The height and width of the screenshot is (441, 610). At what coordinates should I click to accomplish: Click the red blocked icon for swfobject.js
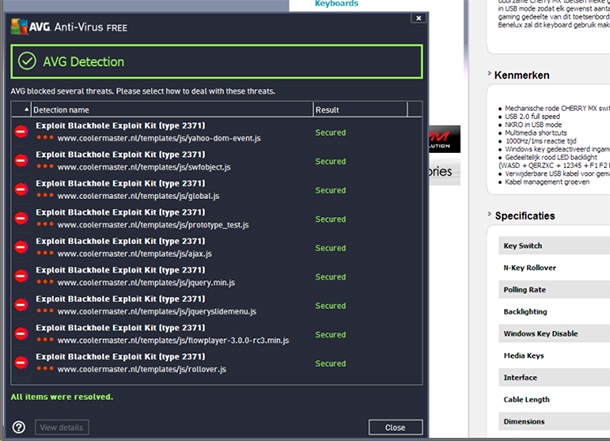pos(21,161)
